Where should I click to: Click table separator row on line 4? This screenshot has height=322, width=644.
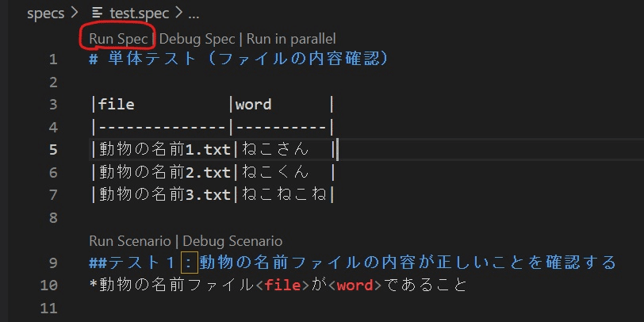[211, 128]
